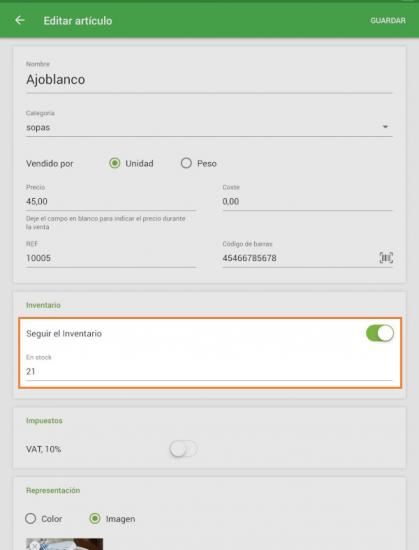This screenshot has height=550, width=419.
Task: Click the sopas category selector
Action: point(209,127)
